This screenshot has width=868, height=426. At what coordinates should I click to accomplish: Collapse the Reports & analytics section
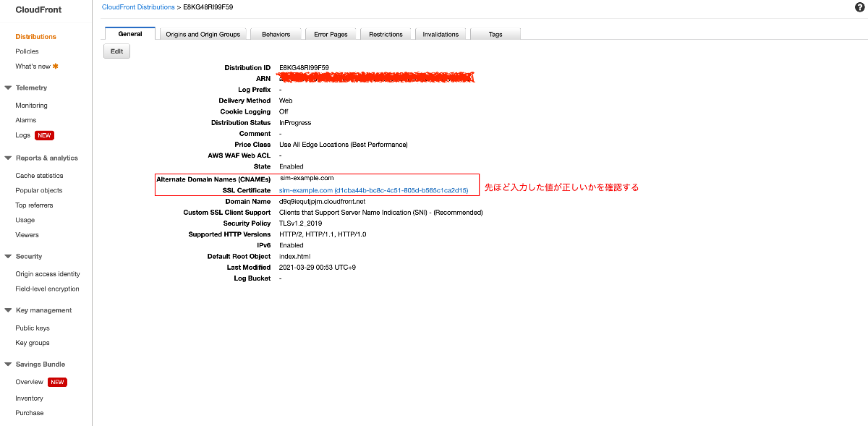(x=8, y=158)
